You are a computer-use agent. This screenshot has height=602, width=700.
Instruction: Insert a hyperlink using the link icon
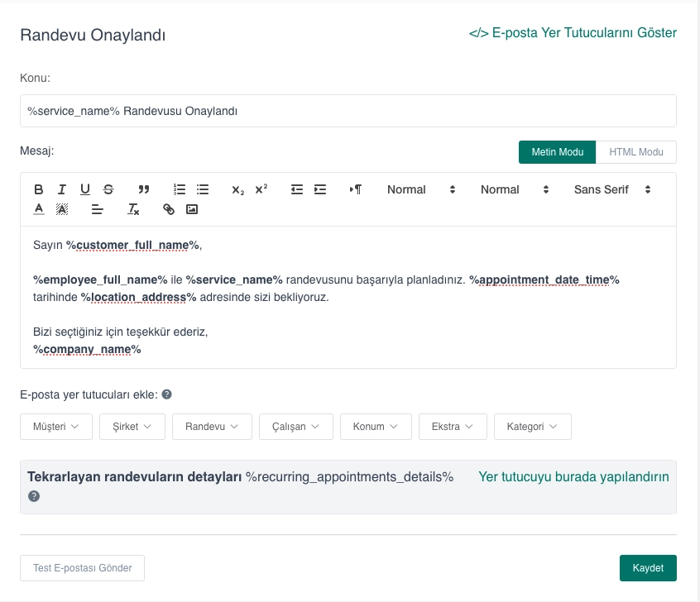(169, 209)
